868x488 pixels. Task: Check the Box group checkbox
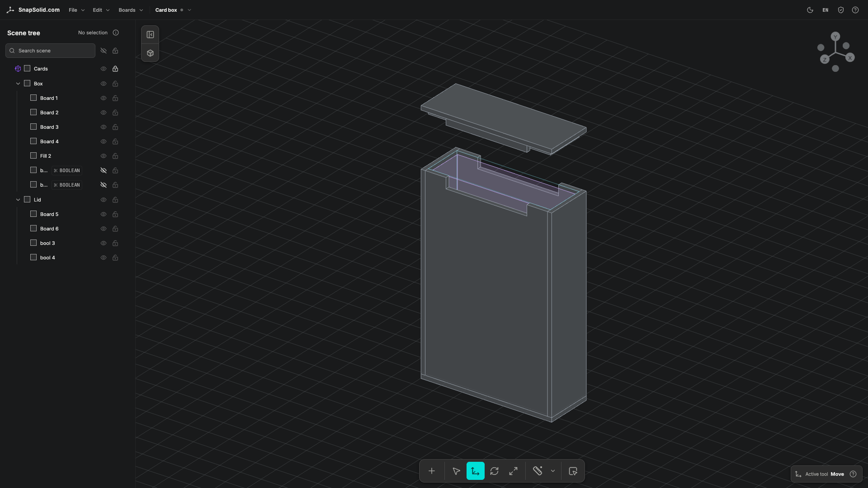pos(27,83)
